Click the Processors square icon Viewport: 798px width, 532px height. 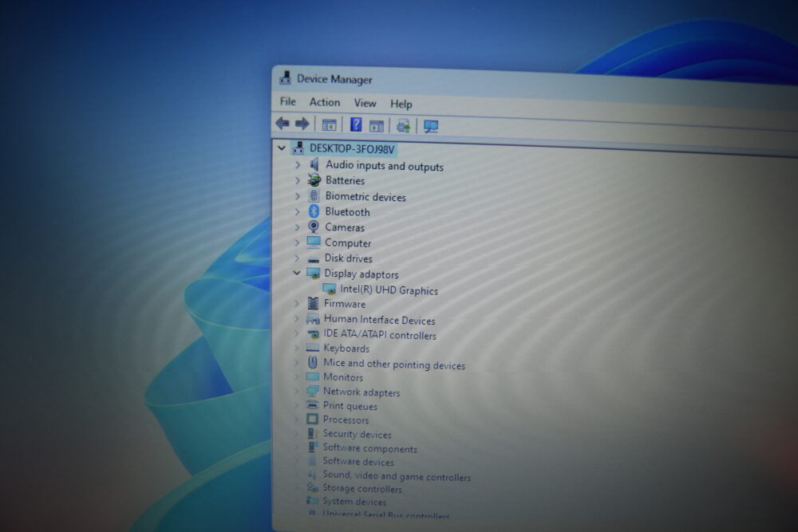[x=312, y=419]
